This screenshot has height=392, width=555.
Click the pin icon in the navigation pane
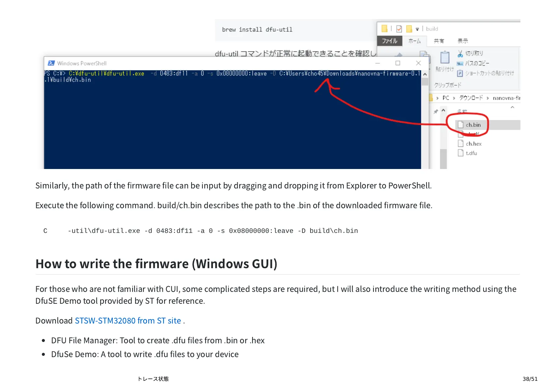point(436,111)
